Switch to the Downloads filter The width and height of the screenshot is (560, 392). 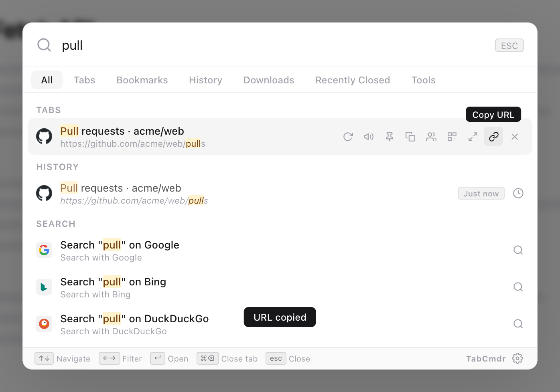pos(269,80)
